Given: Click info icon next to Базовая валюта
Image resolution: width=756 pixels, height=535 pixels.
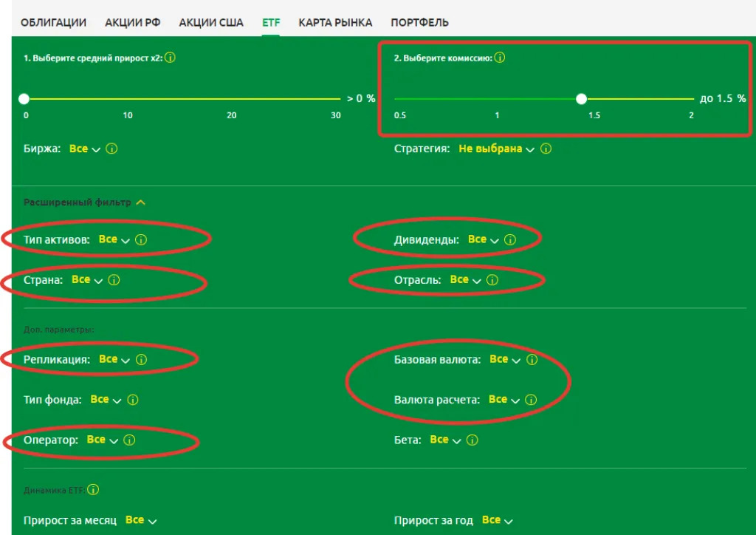Looking at the screenshot, I should coord(532,360).
